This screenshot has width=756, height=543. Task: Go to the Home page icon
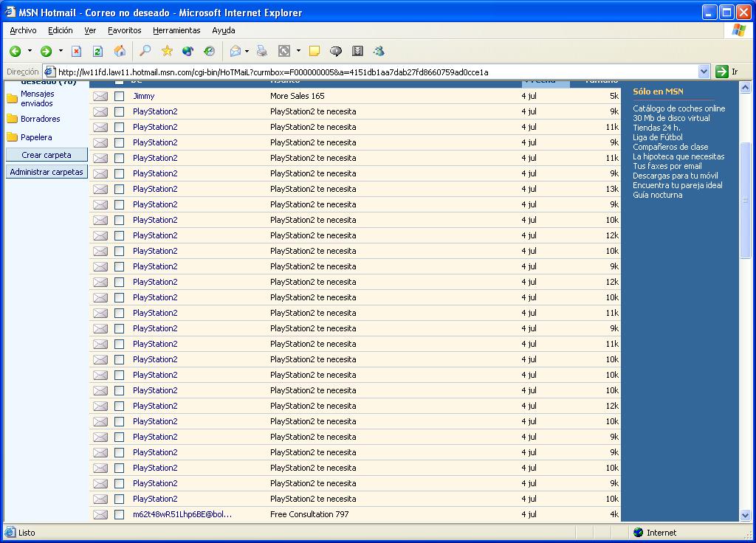pyautogui.click(x=120, y=51)
